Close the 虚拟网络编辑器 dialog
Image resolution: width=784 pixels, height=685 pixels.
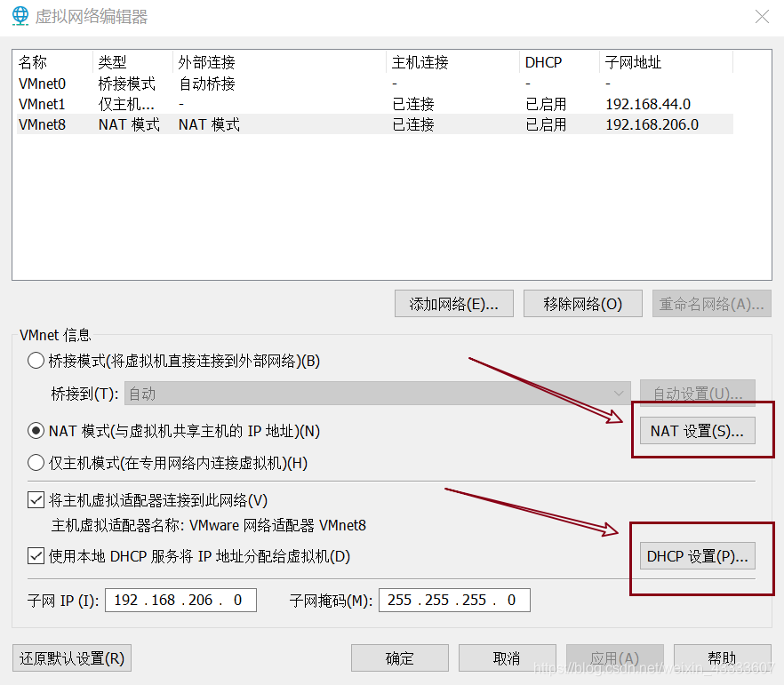pyautogui.click(x=762, y=17)
